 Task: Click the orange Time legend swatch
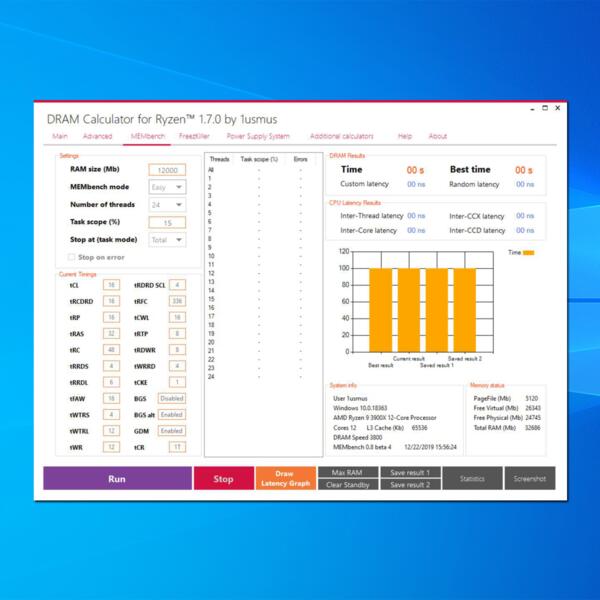coord(528,253)
